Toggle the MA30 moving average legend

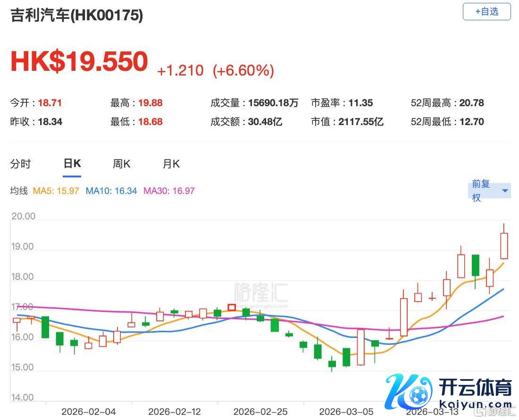click(169, 191)
